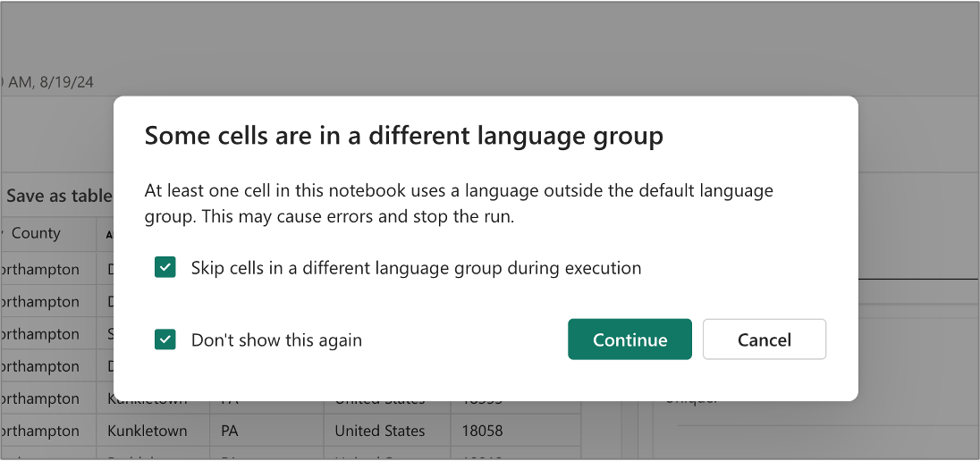This screenshot has width=980, height=461.
Task: Click the Save as table option behind the dialog
Action: pyautogui.click(x=58, y=197)
